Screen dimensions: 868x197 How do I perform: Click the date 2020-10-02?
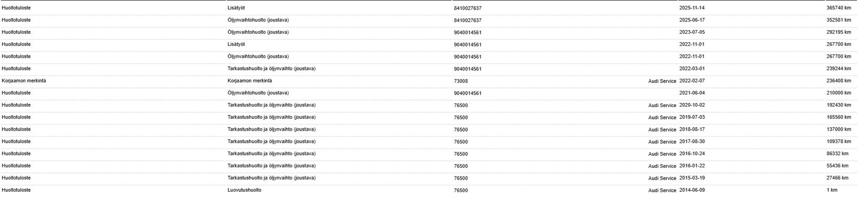pyautogui.click(x=692, y=105)
